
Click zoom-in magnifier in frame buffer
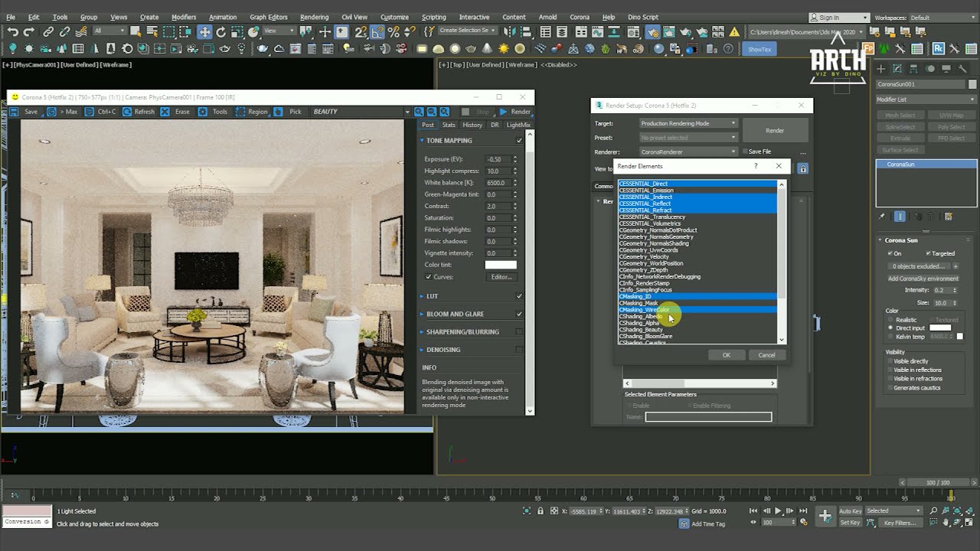click(x=419, y=112)
